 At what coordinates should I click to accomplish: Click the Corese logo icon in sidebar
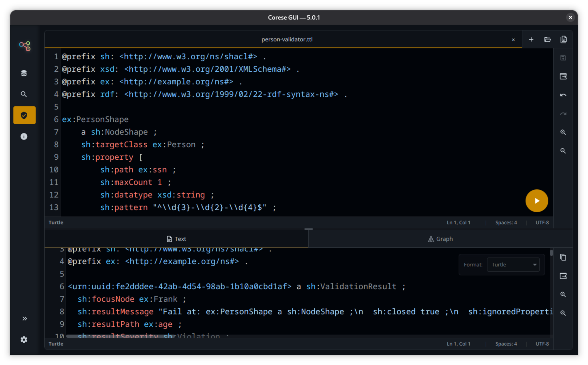25,46
